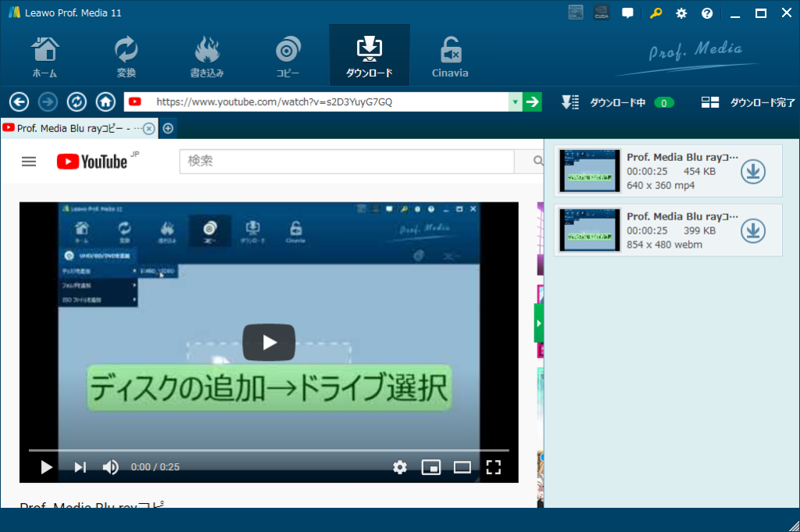
Task: Click the thumbnail of the 454 KB mp4 item
Action: point(590,171)
